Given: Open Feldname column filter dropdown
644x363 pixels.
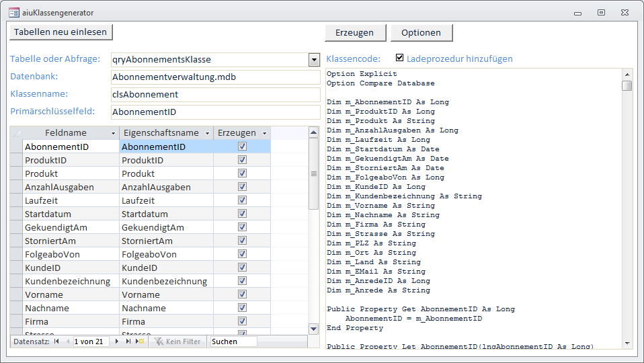Looking at the screenshot, I should (x=112, y=133).
